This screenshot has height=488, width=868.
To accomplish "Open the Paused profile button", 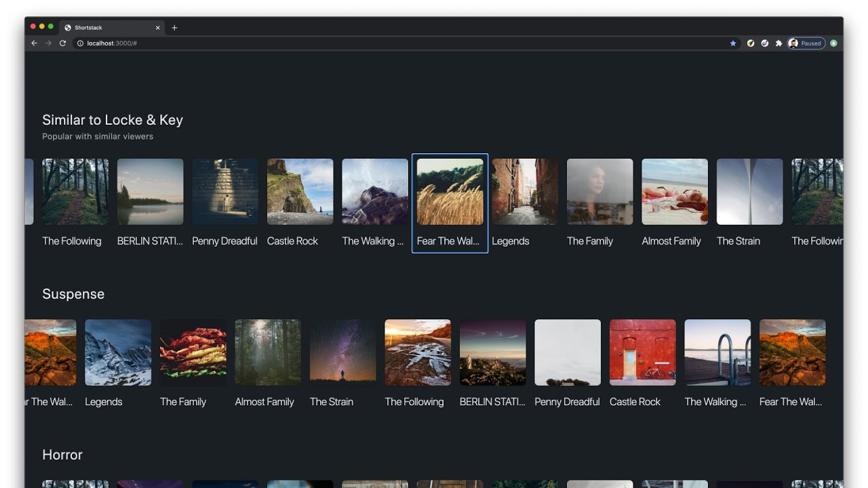I will point(806,43).
